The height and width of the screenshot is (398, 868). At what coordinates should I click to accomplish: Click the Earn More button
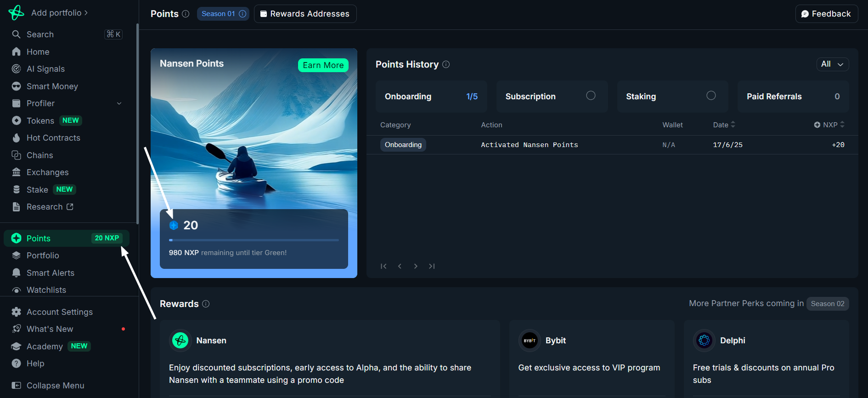[x=323, y=65]
